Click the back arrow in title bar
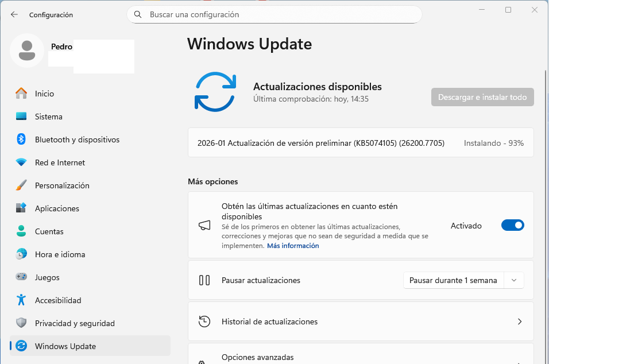638x364 pixels. pyautogui.click(x=14, y=14)
